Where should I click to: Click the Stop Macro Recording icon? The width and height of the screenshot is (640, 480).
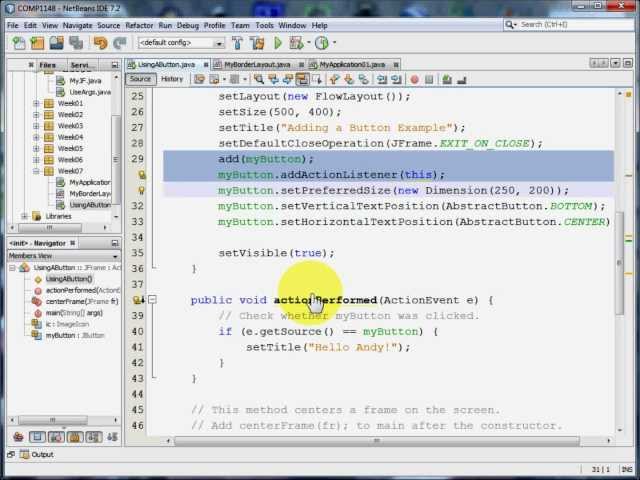click(x=429, y=80)
